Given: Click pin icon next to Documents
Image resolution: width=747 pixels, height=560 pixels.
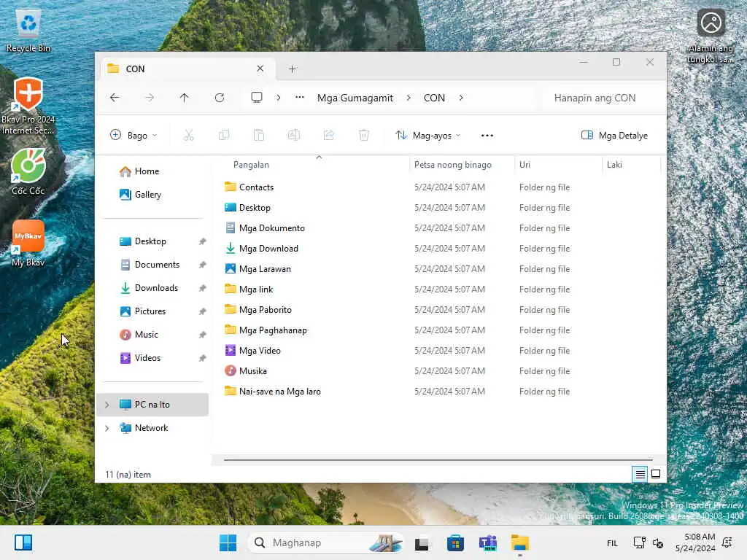Looking at the screenshot, I should [203, 265].
